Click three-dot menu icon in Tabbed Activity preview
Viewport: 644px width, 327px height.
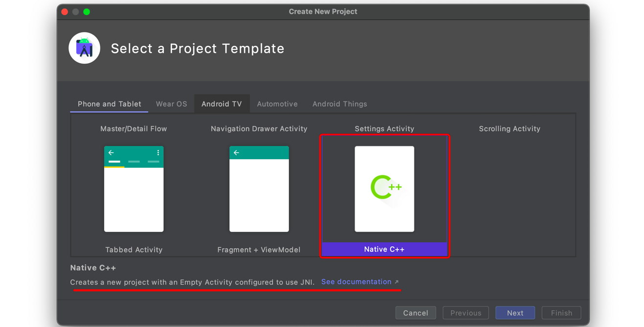point(158,153)
